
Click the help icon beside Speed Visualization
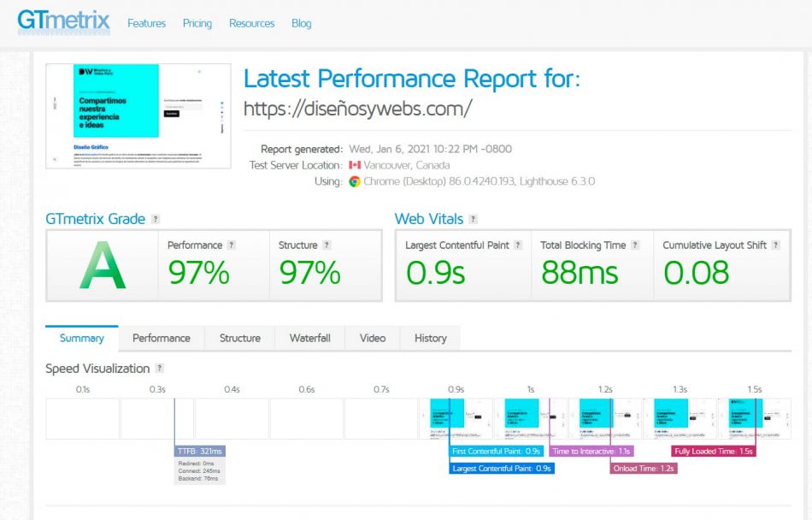click(x=160, y=369)
